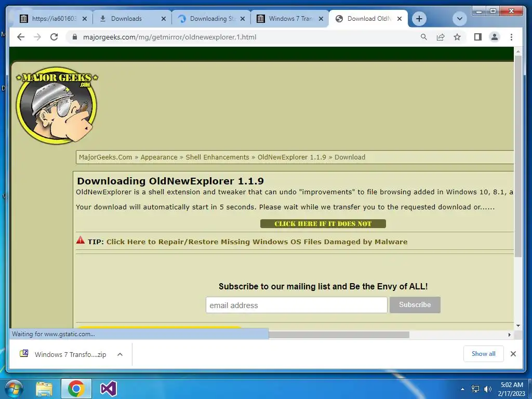This screenshot has height=399, width=532.
Task: Open the Windows Start menu
Action: [14, 389]
